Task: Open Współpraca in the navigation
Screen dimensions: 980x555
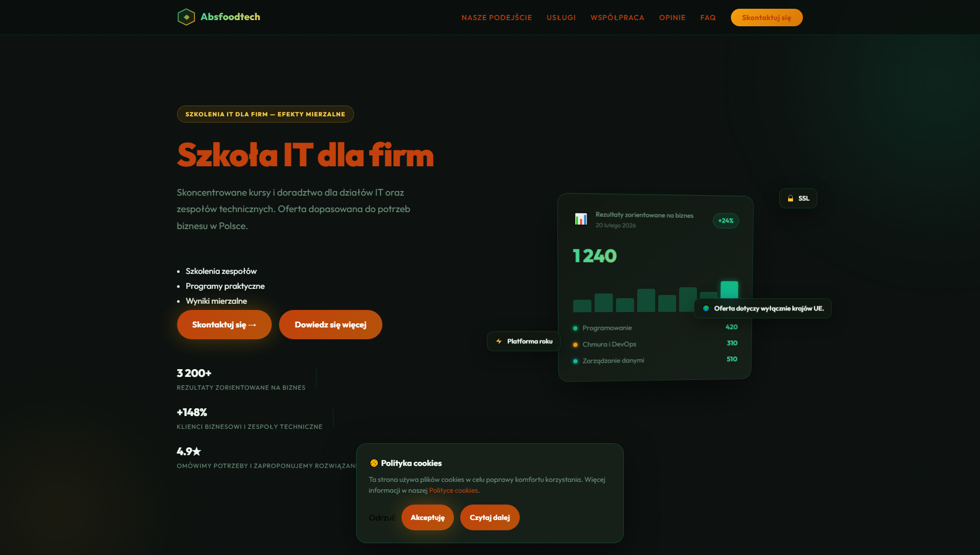Action: 617,18
